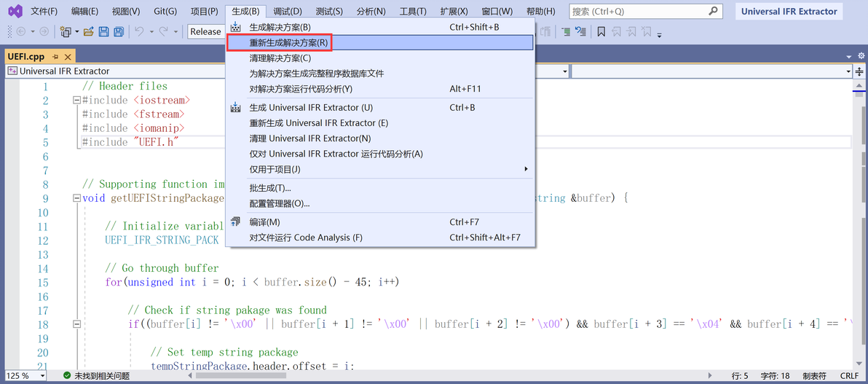Collapse the if block at line 18
868x384 pixels.
(x=76, y=324)
